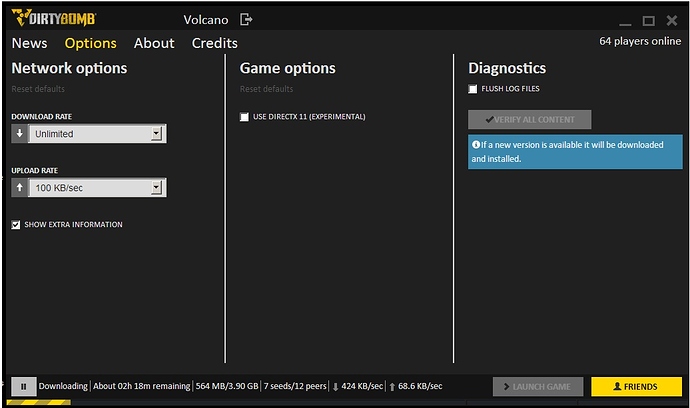The height and width of the screenshot is (408, 690).
Task: Tick the Flush Log Files checkbox
Action: coord(473,89)
